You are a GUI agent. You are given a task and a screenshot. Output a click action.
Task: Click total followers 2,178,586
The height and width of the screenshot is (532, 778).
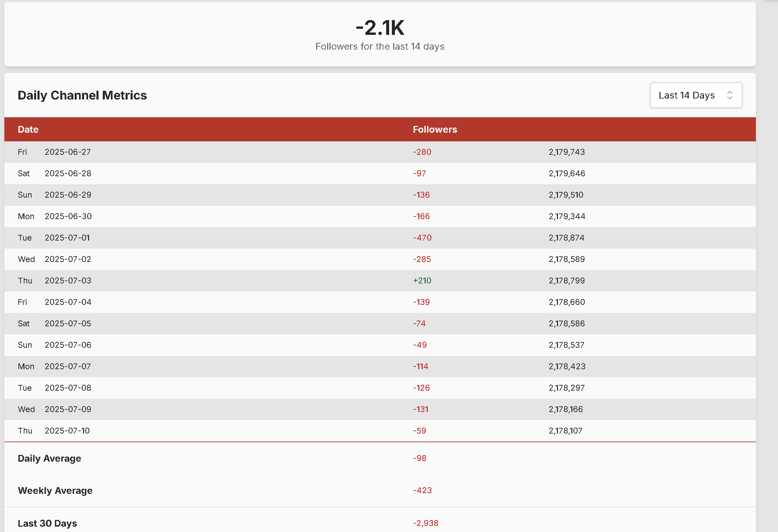(x=567, y=323)
